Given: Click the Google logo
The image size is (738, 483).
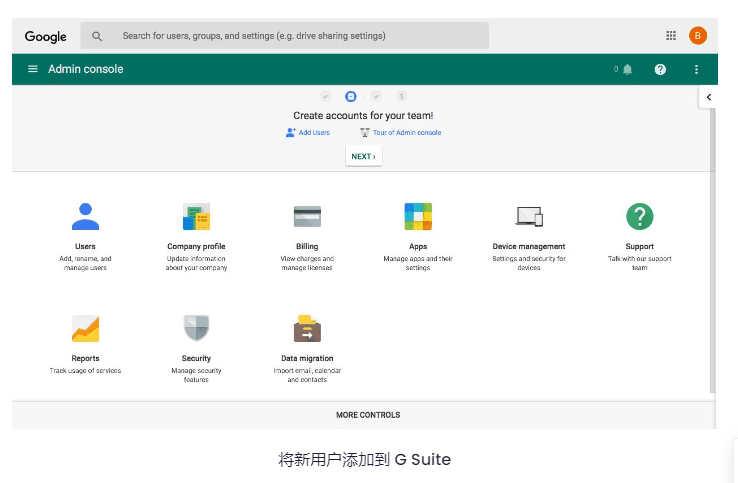Looking at the screenshot, I should (46, 36).
